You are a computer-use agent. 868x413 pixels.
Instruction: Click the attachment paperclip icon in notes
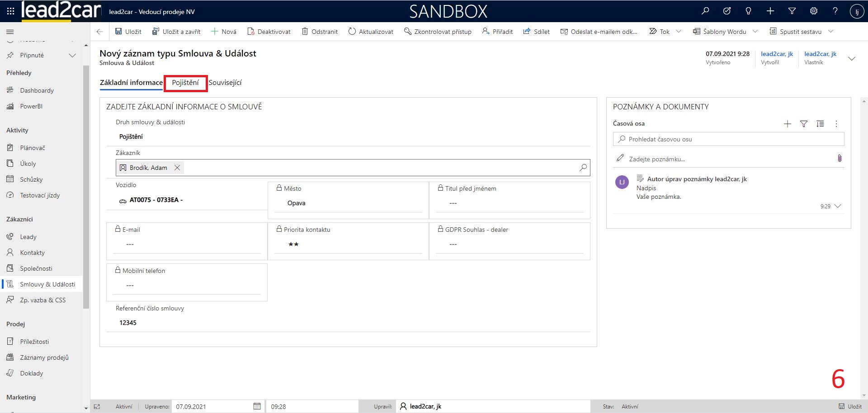click(x=839, y=159)
